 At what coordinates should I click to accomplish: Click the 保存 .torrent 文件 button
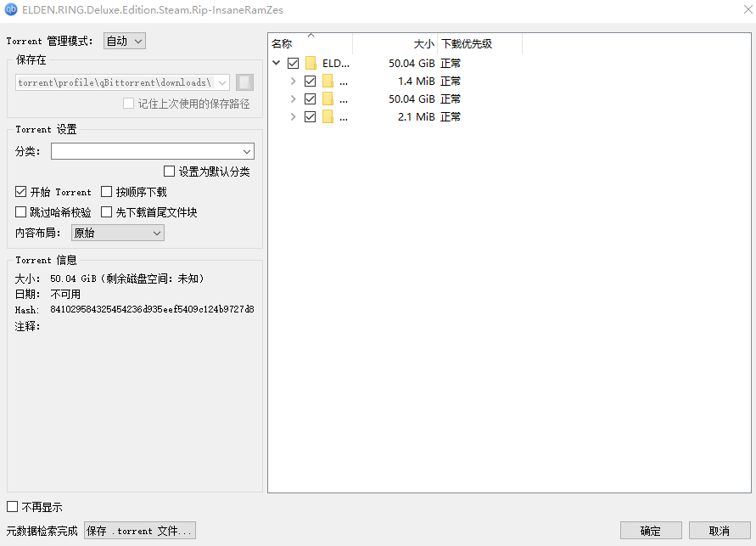tap(139, 530)
